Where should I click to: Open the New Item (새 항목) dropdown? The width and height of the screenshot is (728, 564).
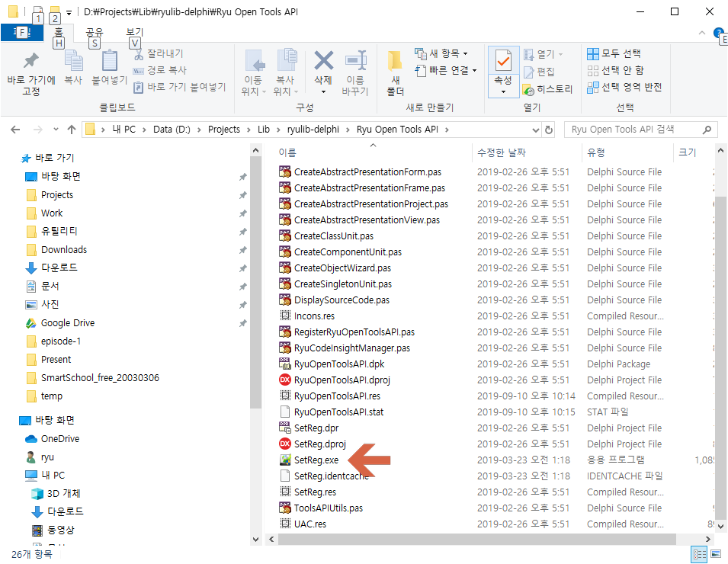(x=442, y=53)
